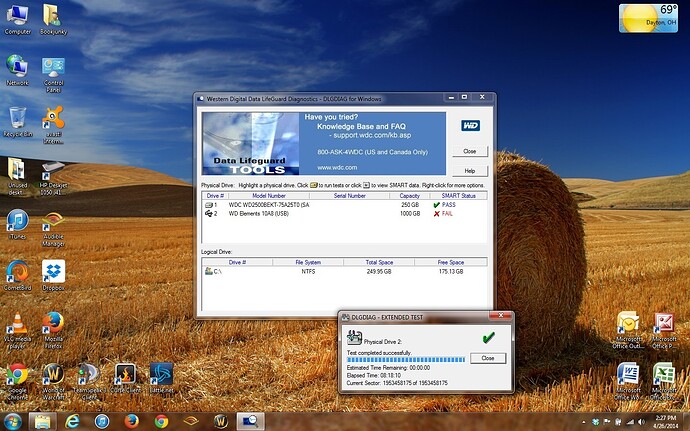Show hidden system tray icons

(584, 422)
